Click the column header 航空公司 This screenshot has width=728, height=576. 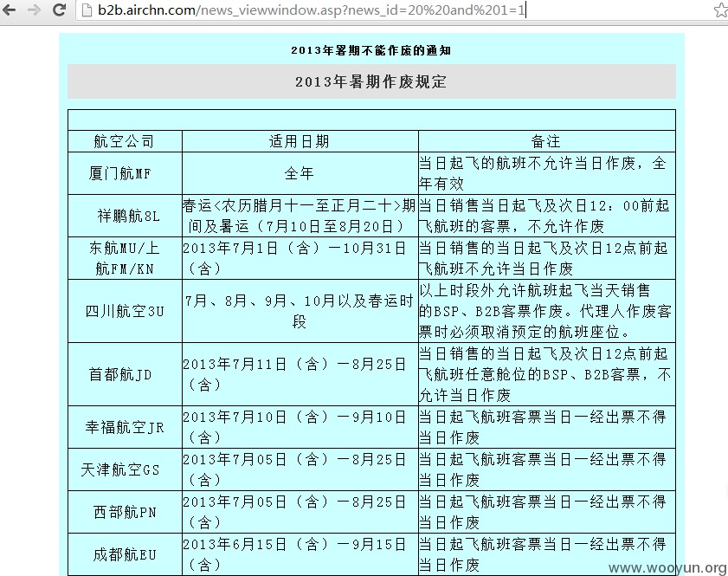[125, 141]
